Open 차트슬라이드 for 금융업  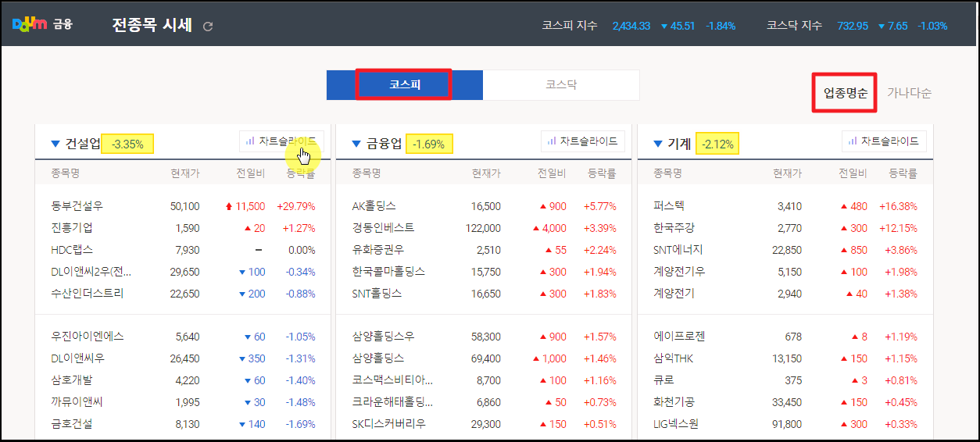coord(583,141)
